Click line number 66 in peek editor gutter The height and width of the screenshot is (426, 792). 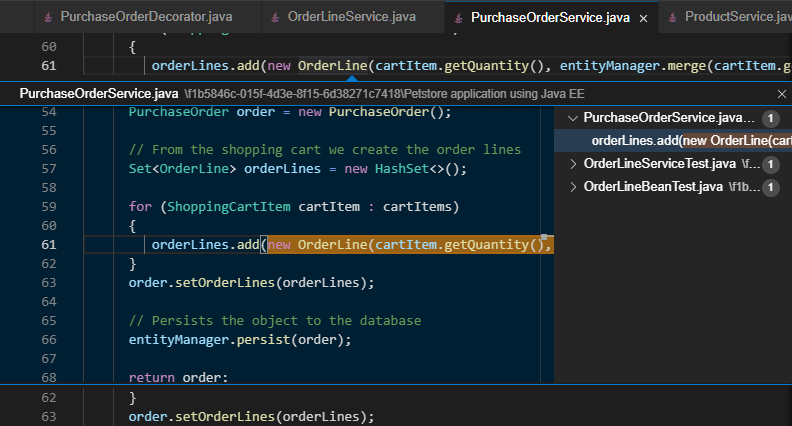point(48,340)
